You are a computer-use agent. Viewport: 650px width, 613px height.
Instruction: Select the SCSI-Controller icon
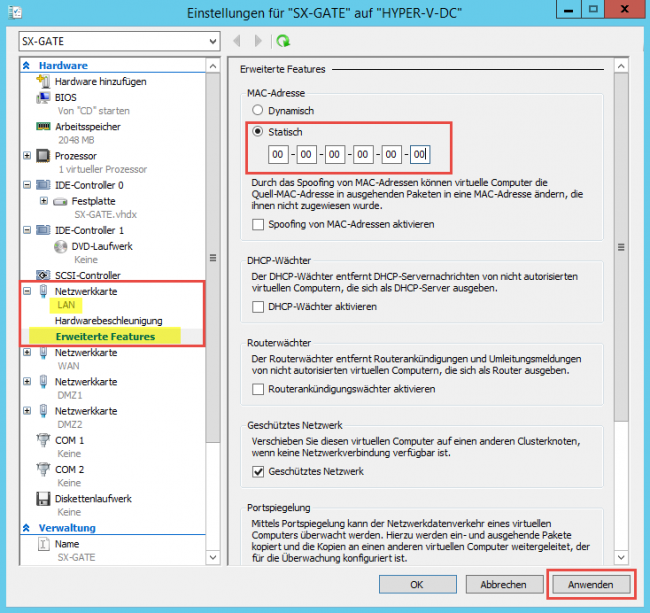pyautogui.click(x=43, y=275)
